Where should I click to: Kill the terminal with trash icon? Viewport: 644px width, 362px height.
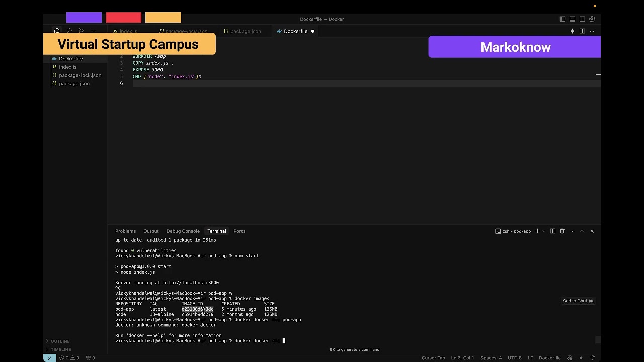(562, 231)
